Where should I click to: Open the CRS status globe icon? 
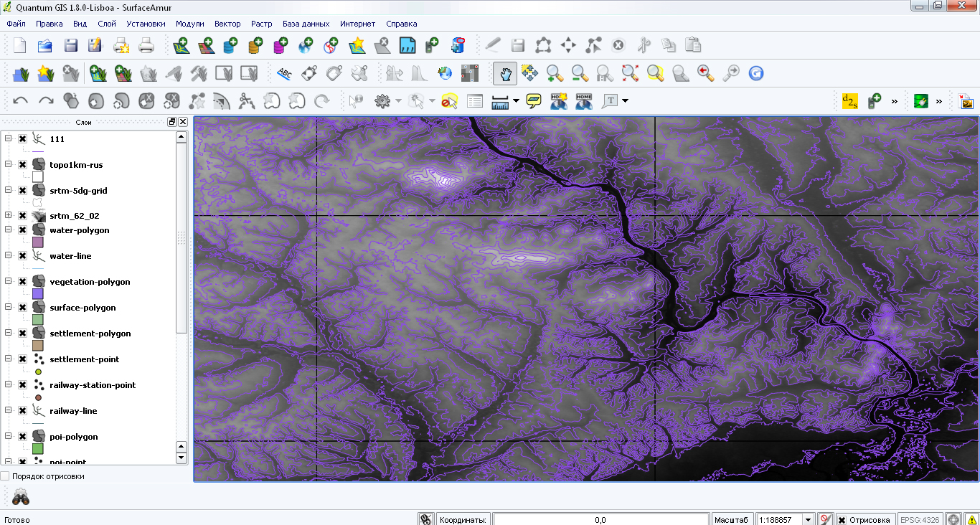(953, 519)
